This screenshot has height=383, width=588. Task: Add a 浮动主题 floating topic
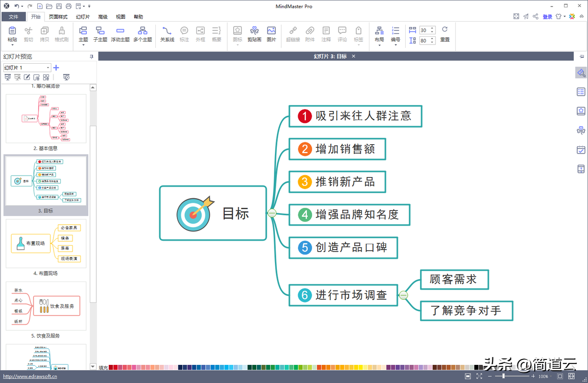tap(120, 33)
